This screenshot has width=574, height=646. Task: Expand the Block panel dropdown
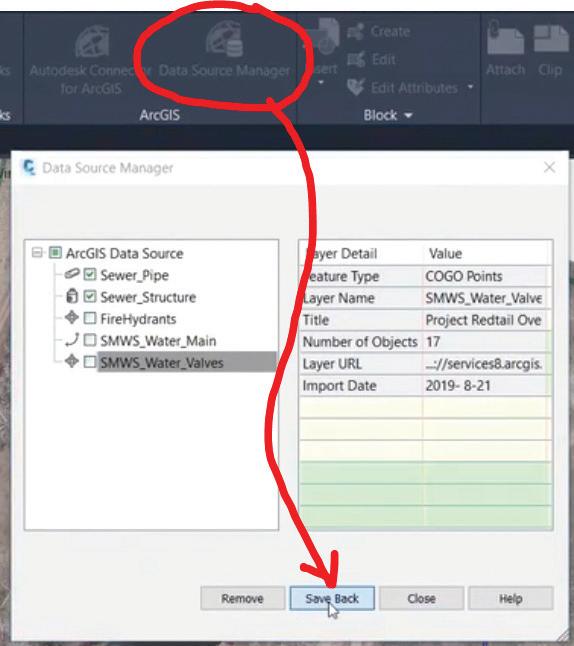(408, 115)
